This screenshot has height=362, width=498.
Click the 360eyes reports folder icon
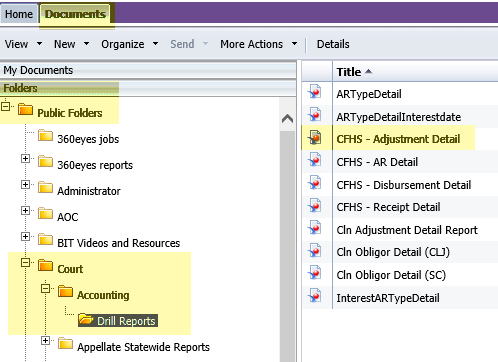[45, 162]
